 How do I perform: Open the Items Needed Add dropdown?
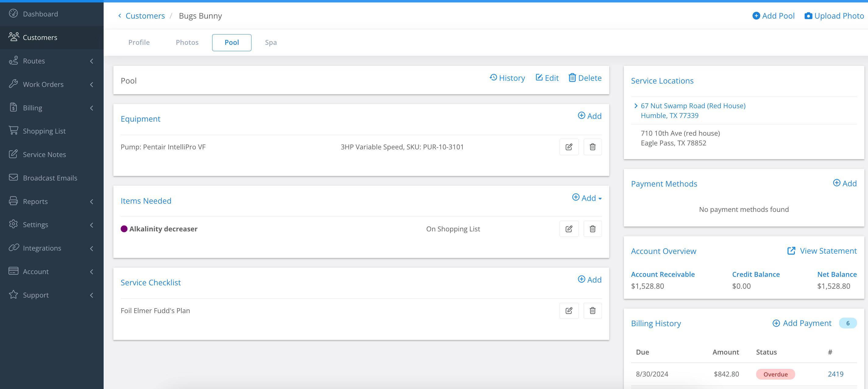(587, 198)
